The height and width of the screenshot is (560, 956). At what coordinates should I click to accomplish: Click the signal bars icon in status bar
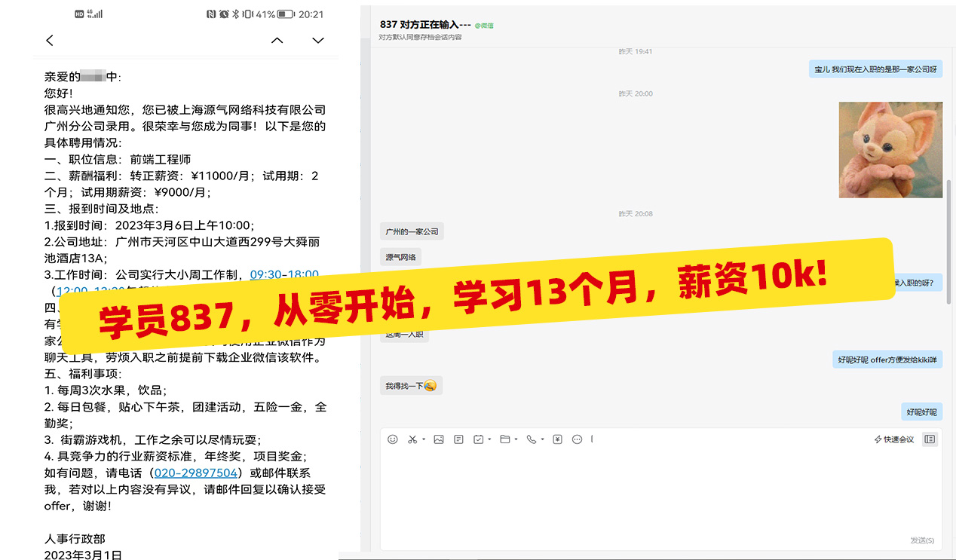tap(98, 14)
